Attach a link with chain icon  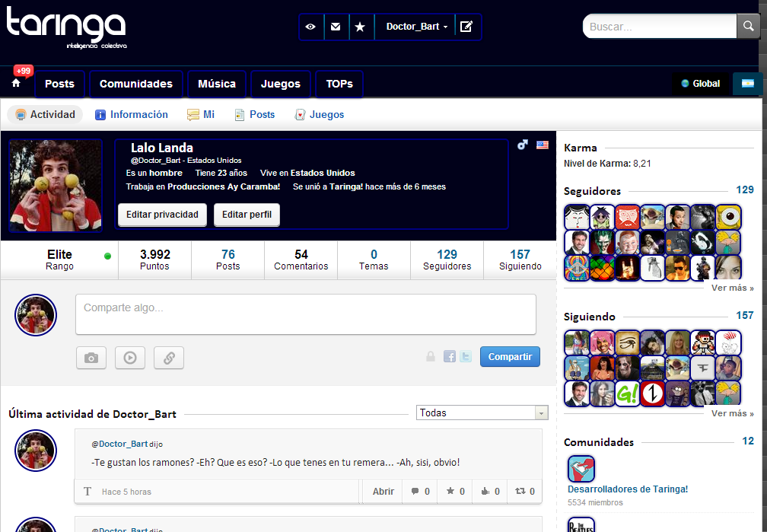point(169,358)
